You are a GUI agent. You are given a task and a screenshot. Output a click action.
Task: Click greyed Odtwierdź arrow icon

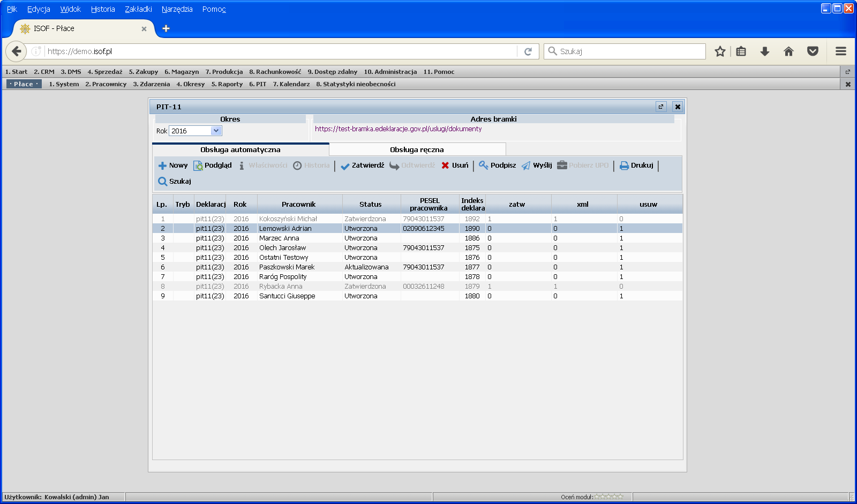point(394,166)
